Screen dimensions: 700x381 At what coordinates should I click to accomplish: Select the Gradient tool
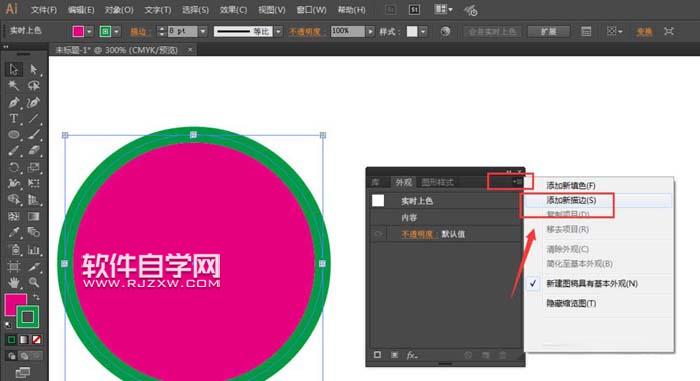pyautogui.click(x=33, y=217)
